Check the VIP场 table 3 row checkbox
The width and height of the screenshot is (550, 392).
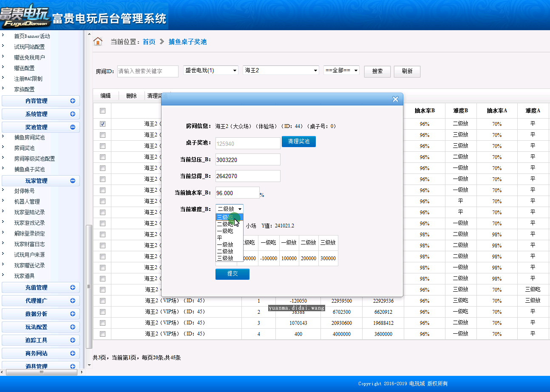point(102,323)
